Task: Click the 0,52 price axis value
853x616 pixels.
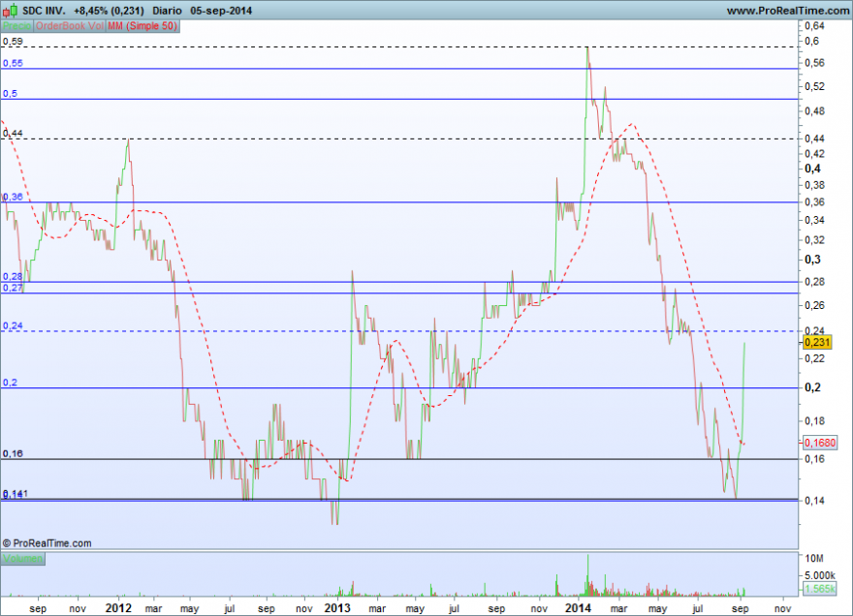Action: (814, 86)
